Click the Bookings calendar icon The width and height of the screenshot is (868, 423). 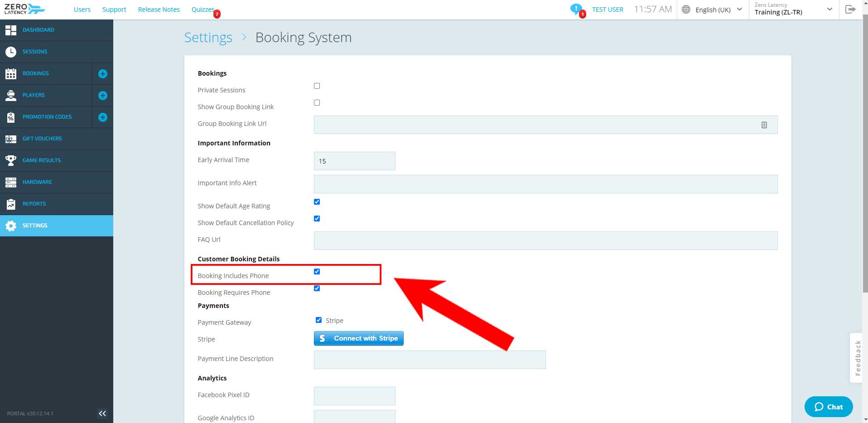click(11, 73)
